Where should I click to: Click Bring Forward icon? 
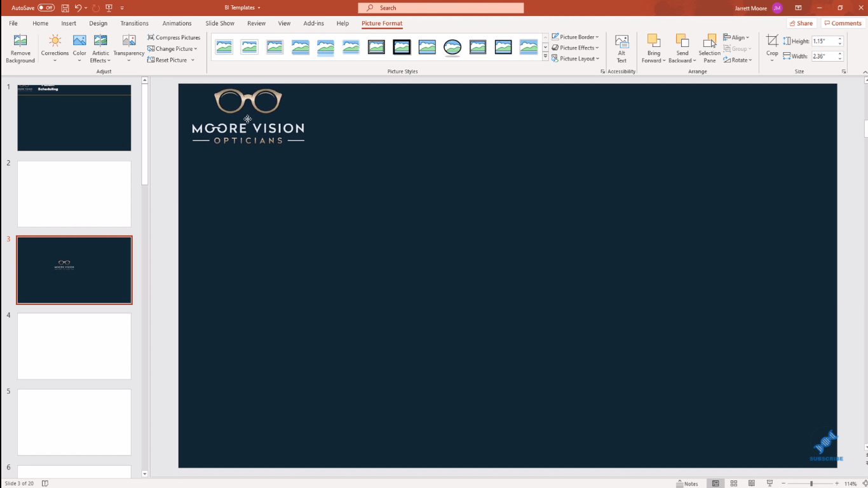point(653,41)
